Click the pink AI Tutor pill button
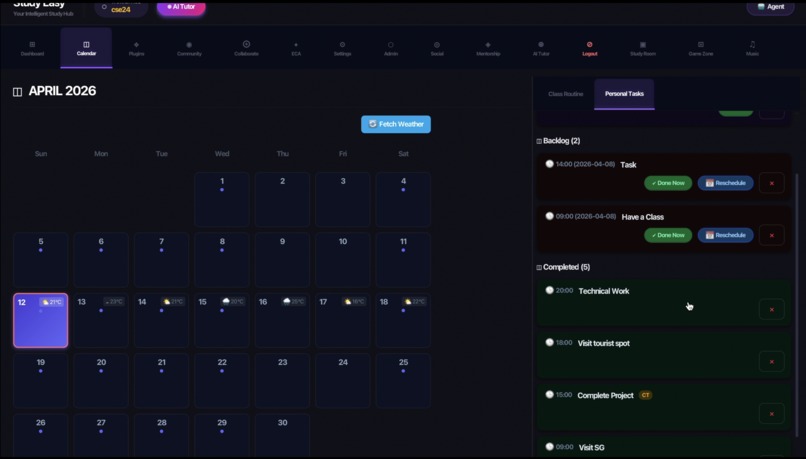806x459 pixels. point(181,7)
